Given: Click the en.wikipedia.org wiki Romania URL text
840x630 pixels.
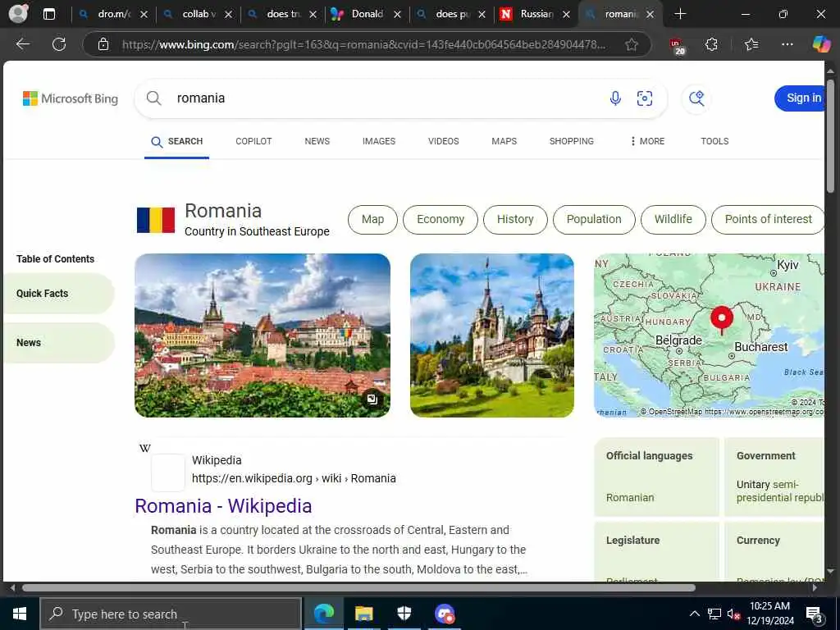Looking at the screenshot, I should (x=294, y=478).
